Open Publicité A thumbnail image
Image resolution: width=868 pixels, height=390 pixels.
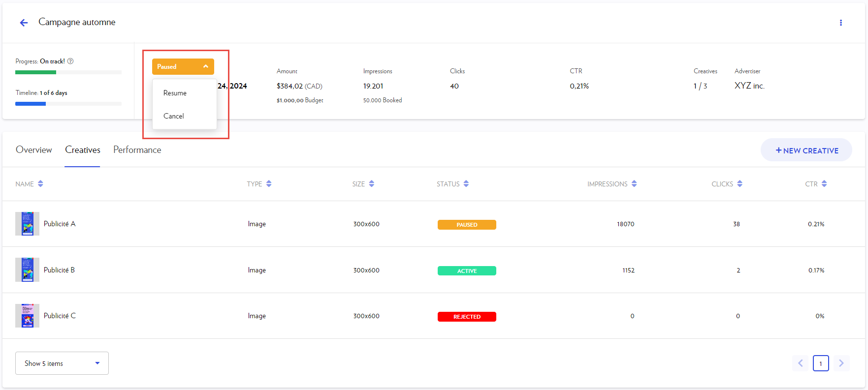(27, 224)
